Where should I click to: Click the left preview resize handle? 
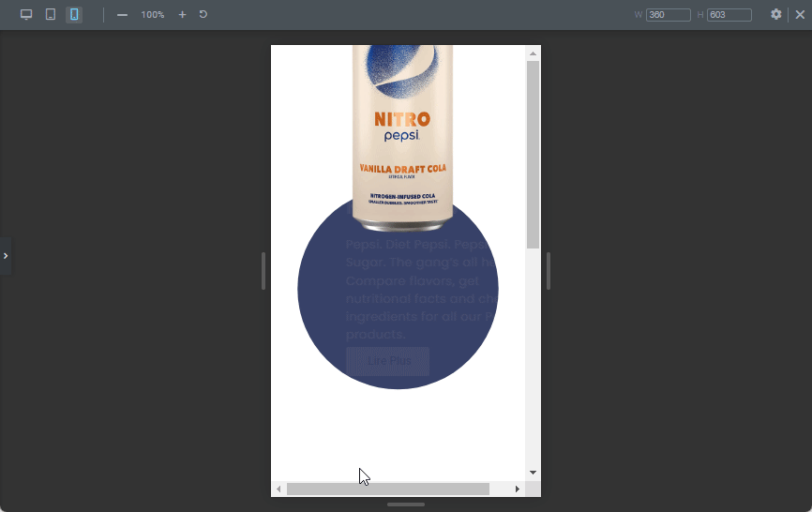tap(263, 271)
